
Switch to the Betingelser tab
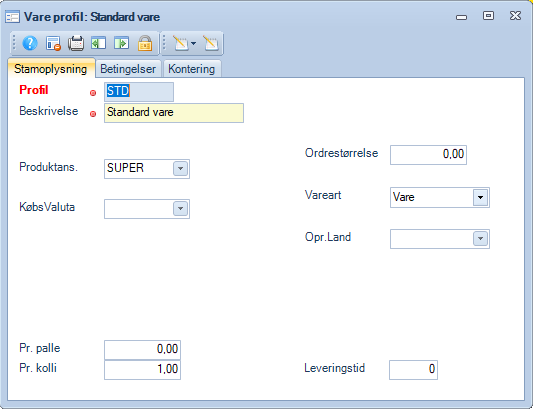[128, 69]
